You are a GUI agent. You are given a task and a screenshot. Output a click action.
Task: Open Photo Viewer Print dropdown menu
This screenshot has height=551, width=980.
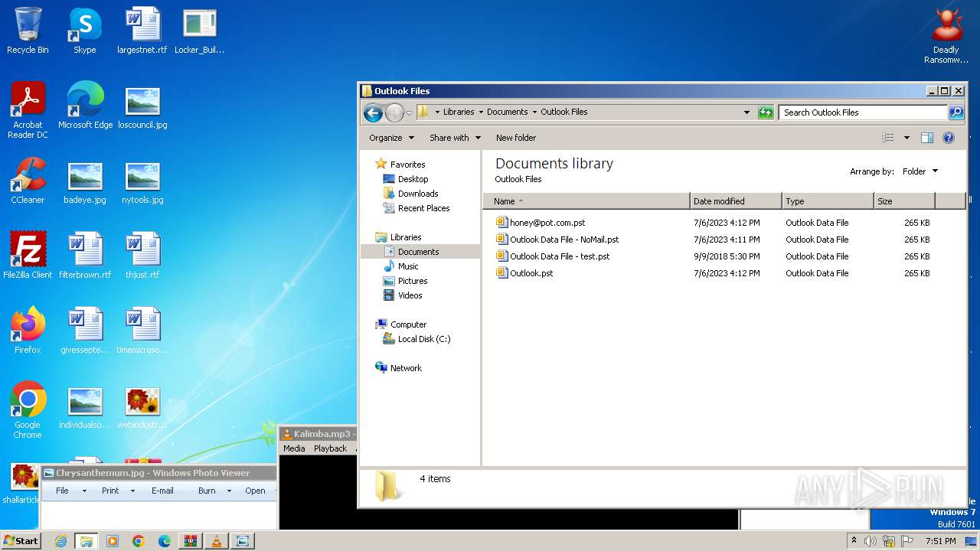click(118, 491)
